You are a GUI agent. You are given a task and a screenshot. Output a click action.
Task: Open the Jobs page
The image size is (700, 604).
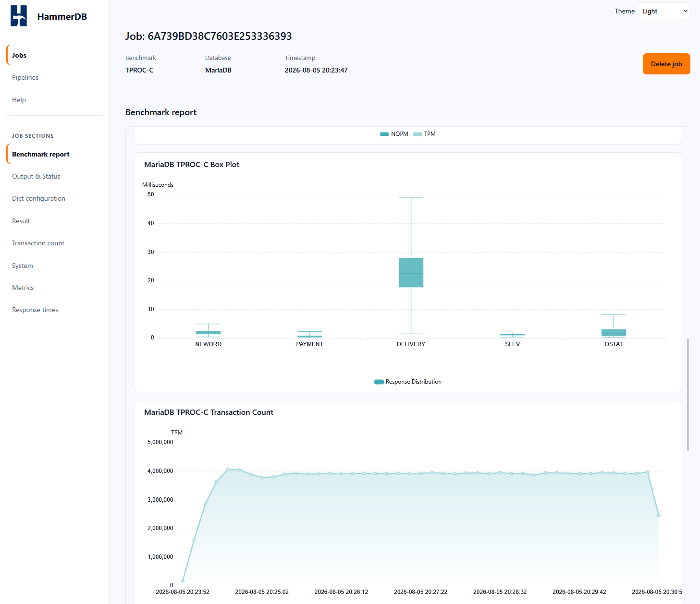(x=19, y=55)
